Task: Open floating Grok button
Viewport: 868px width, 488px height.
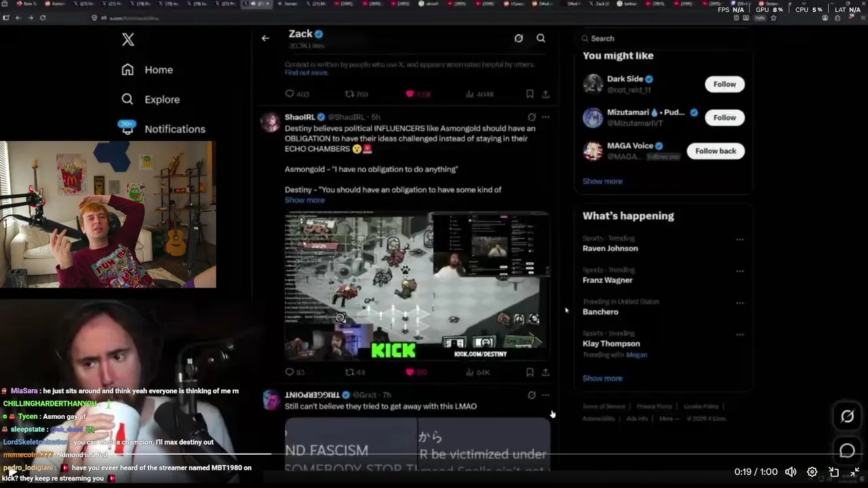Action: click(x=847, y=416)
